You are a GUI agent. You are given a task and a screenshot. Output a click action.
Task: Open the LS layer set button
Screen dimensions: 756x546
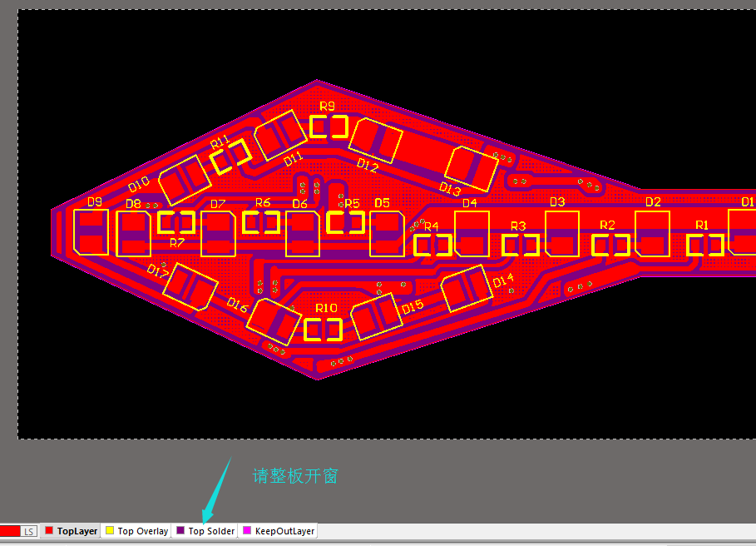click(29, 531)
